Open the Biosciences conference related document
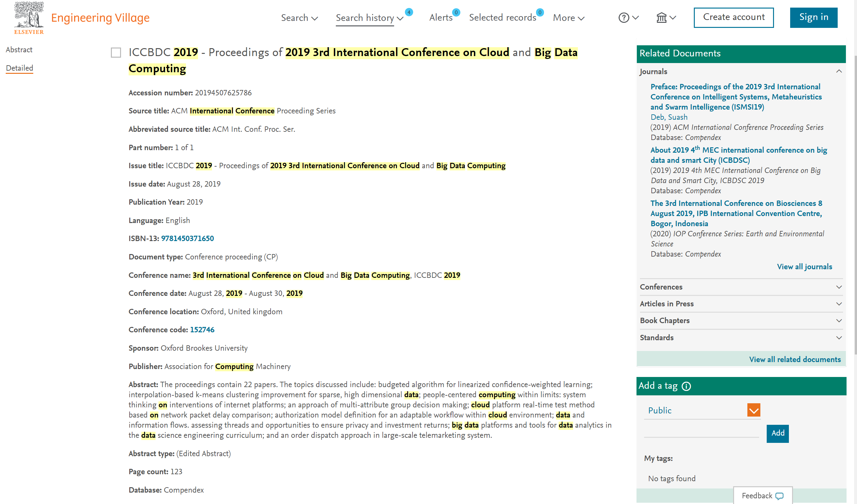The height and width of the screenshot is (504, 857). pos(736,214)
